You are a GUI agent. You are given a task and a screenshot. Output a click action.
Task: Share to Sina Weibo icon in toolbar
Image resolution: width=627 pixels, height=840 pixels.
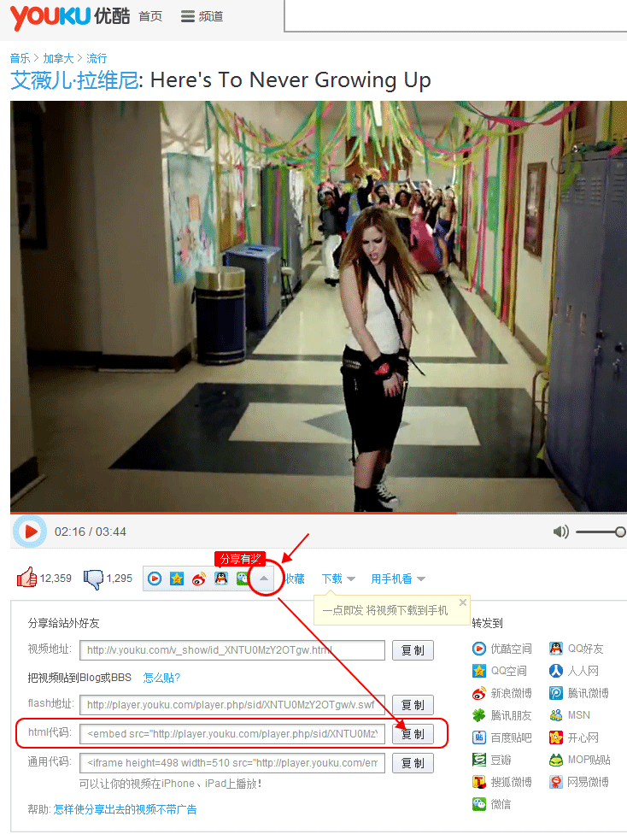[199, 579]
